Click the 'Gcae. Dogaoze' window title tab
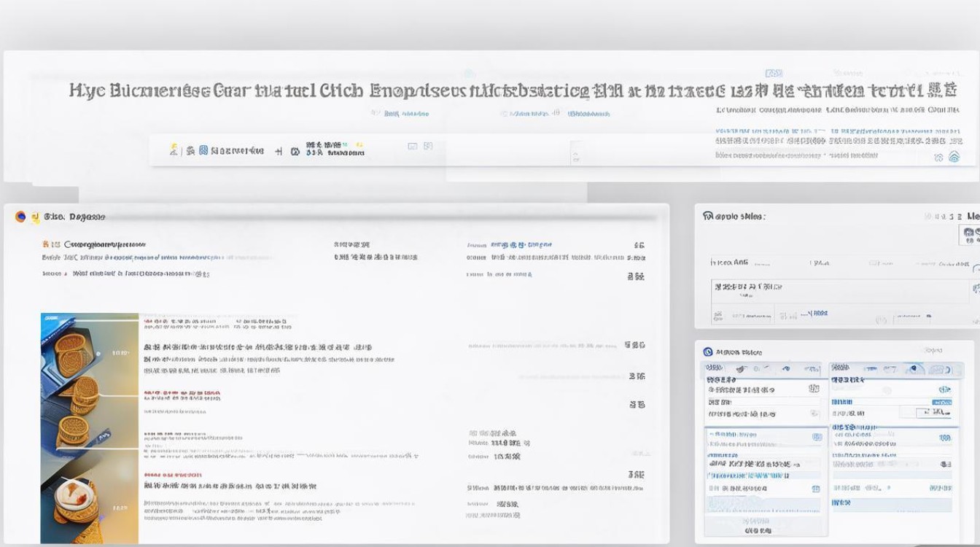 [x=74, y=217]
